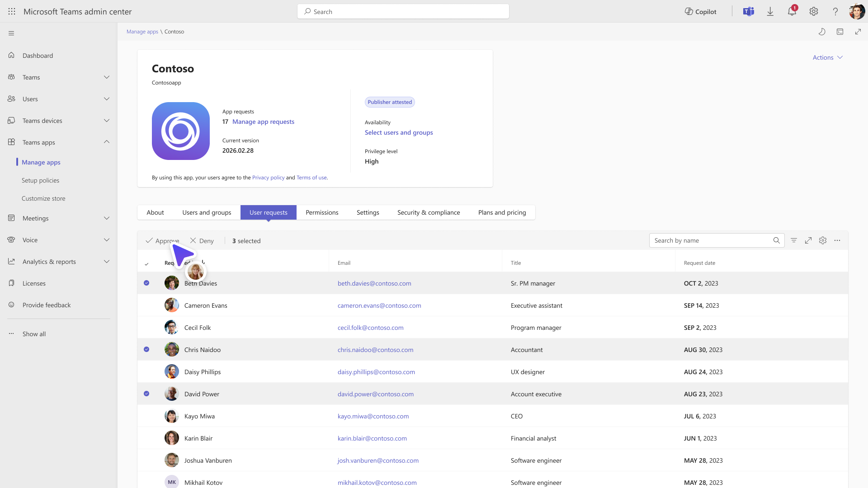Screen dimensions: 868x488
Task: Switch to the Users and groups tab
Action: pos(207,212)
